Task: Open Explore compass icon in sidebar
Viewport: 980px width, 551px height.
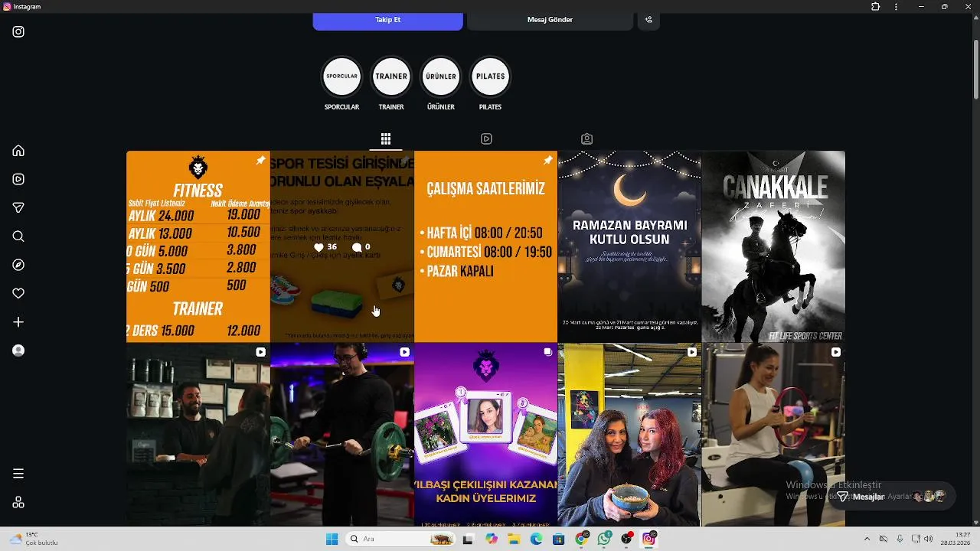Action: pos(18,265)
